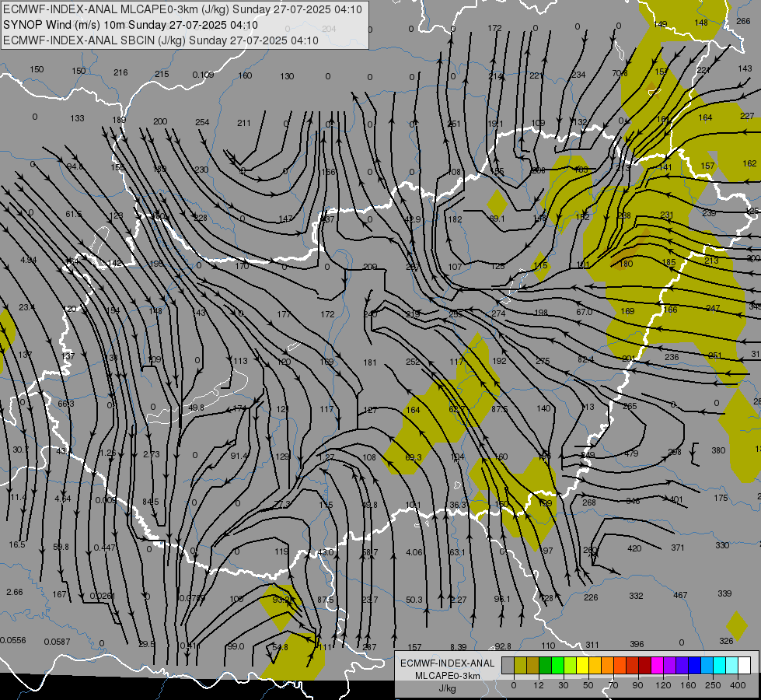Viewport: 761px width, 700px height.
Task: Click the map value '2.73'
Action: (x=152, y=454)
